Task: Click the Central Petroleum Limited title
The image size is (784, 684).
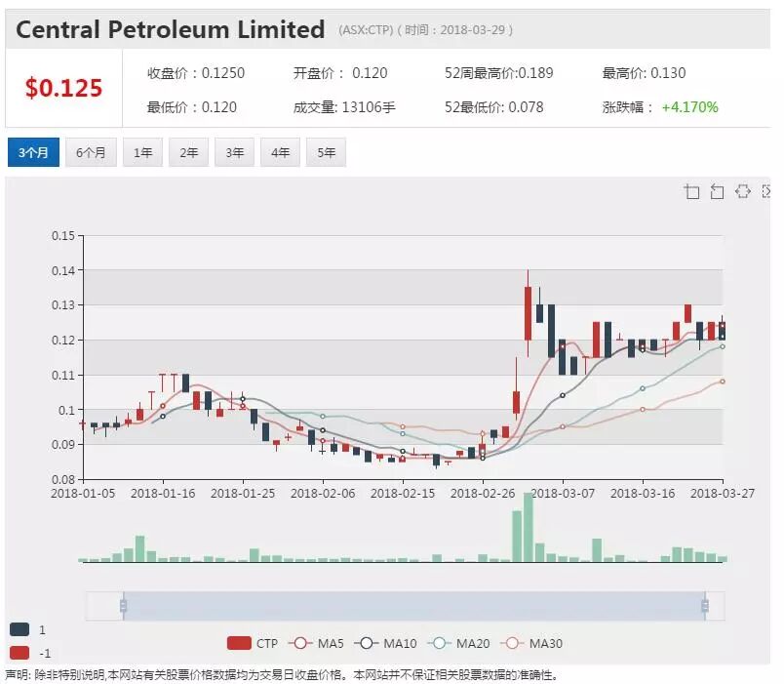Action: [171, 29]
